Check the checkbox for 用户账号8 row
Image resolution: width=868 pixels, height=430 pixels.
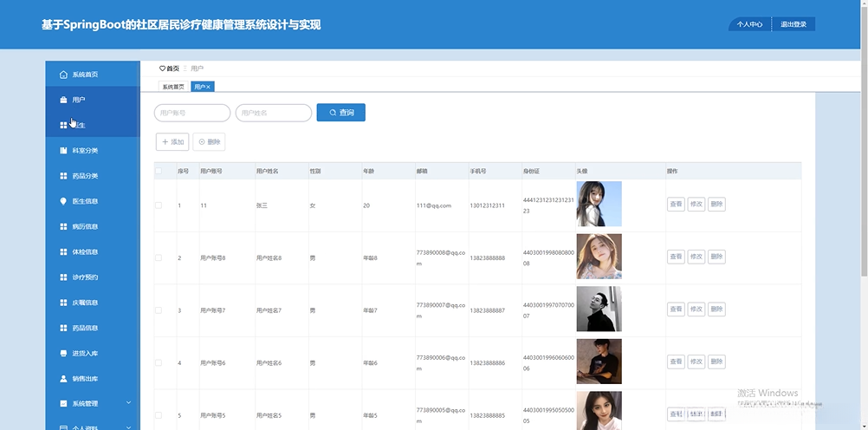pyautogui.click(x=159, y=257)
